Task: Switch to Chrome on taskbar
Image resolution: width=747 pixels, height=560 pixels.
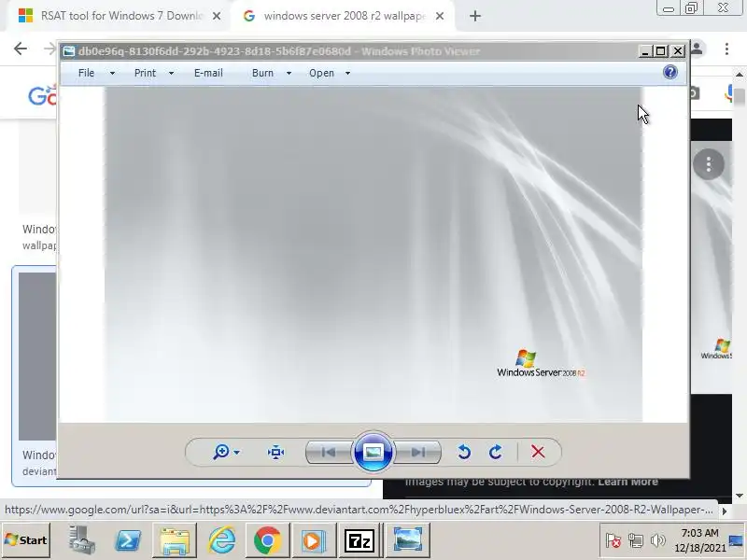Action: [267, 540]
